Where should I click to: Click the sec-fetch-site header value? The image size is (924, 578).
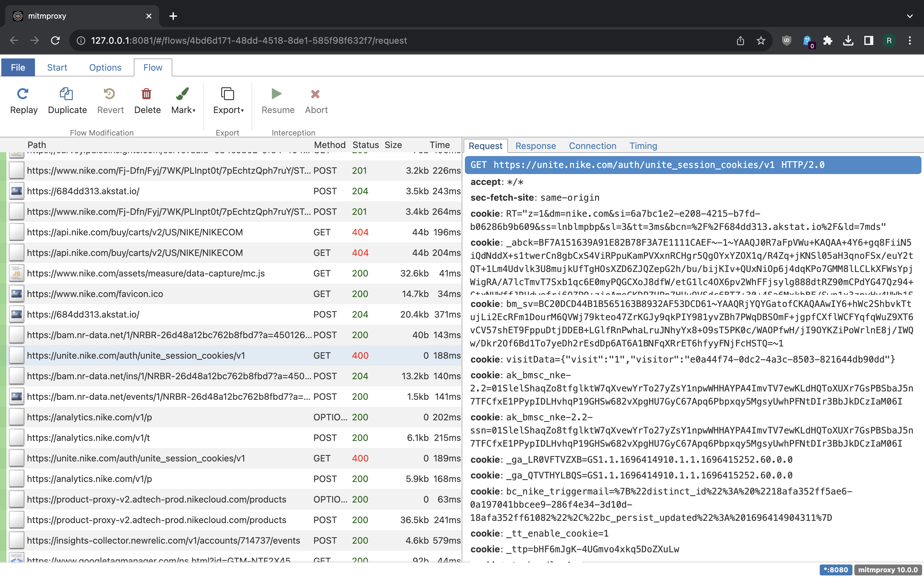click(570, 197)
